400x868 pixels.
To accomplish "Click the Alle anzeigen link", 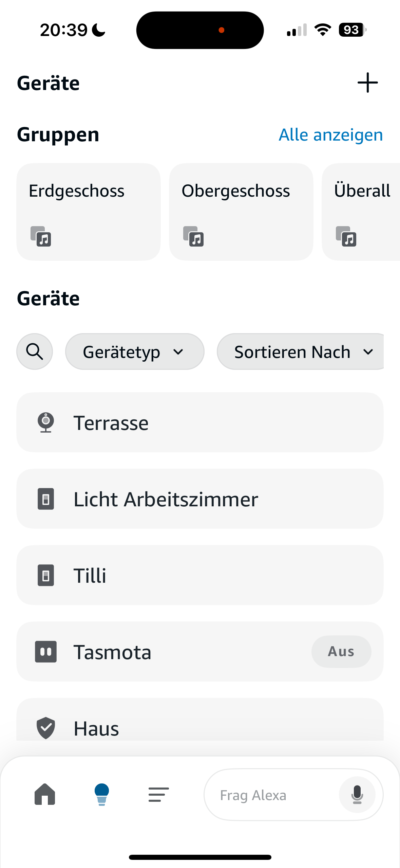I will tap(330, 135).
